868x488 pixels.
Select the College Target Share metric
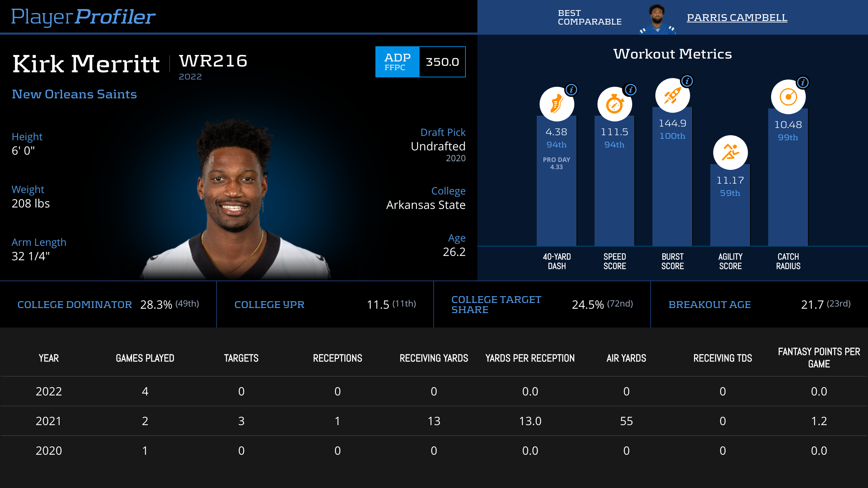pyautogui.click(x=496, y=304)
